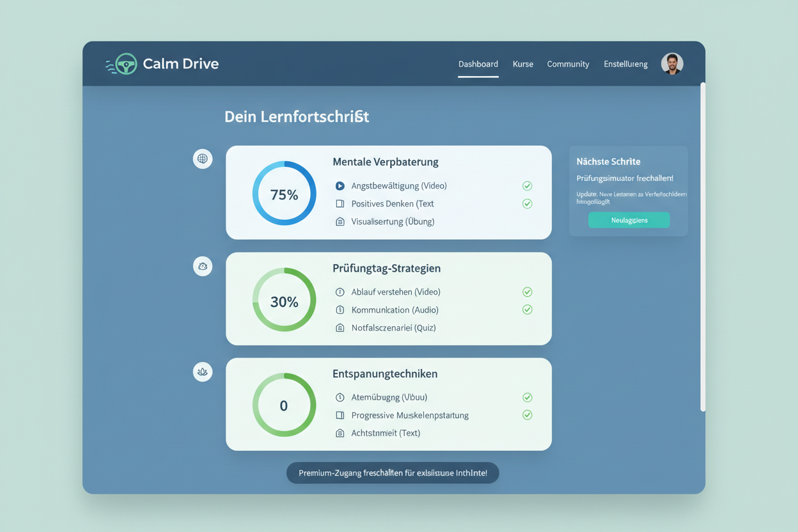The width and height of the screenshot is (798, 532).
Task: Mark Progressive Muskelentspannung as incomplete
Action: 527,415
